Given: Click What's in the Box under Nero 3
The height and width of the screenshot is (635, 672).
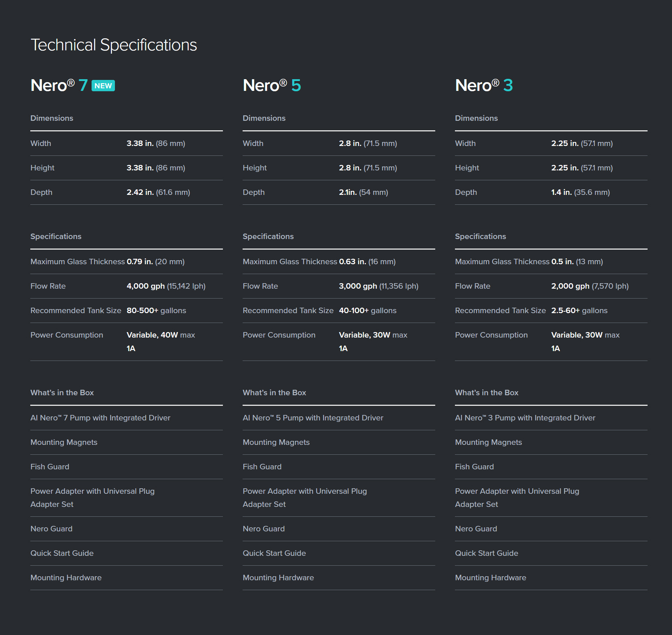Looking at the screenshot, I should [x=487, y=393].
